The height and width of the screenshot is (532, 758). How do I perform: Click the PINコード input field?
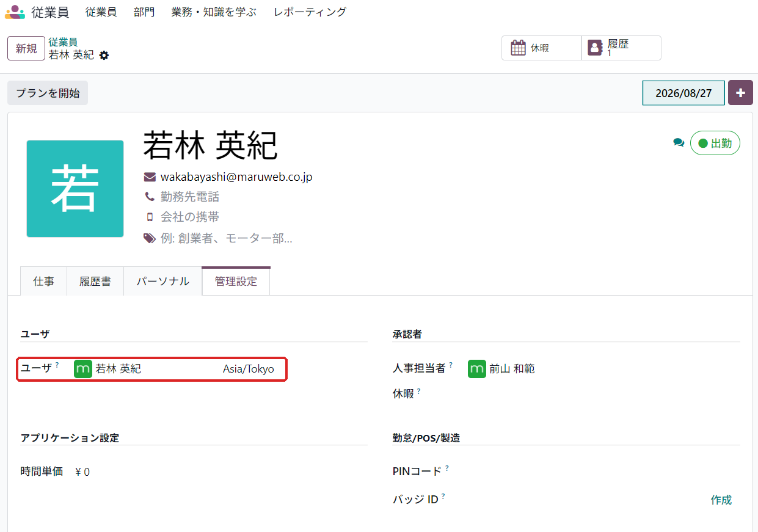tap(603, 472)
